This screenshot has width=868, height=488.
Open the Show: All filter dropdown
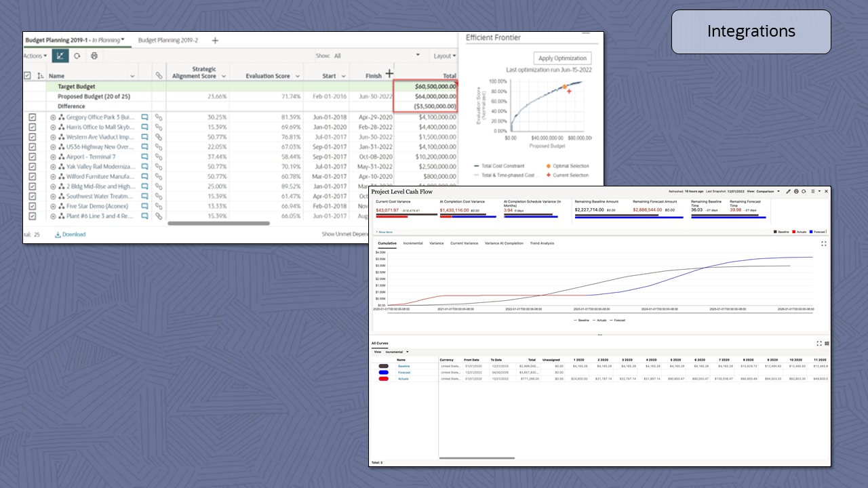pyautogui.click(x=417, y=55)
